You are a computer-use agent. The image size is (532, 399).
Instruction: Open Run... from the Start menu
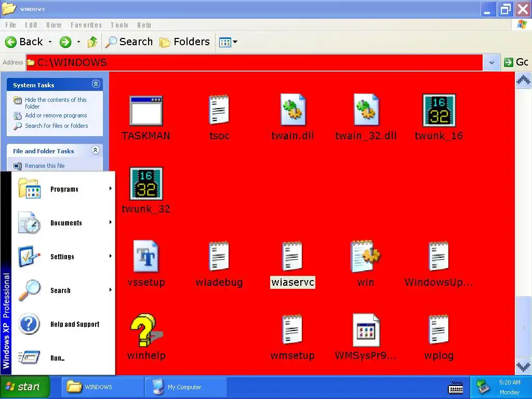click(x=63, y=357)
